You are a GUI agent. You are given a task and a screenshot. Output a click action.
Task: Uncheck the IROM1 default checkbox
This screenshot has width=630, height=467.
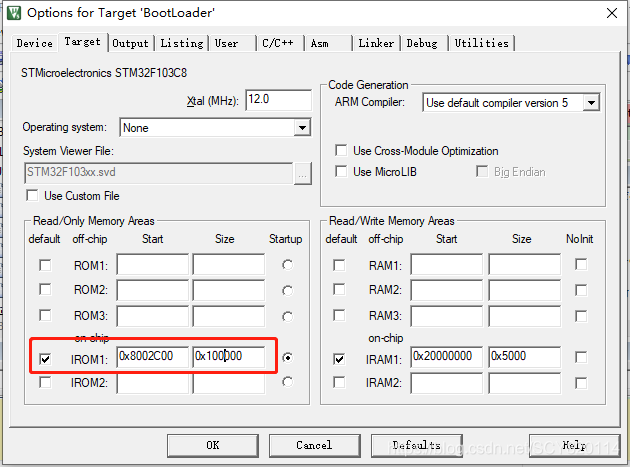tap(45, 358)
